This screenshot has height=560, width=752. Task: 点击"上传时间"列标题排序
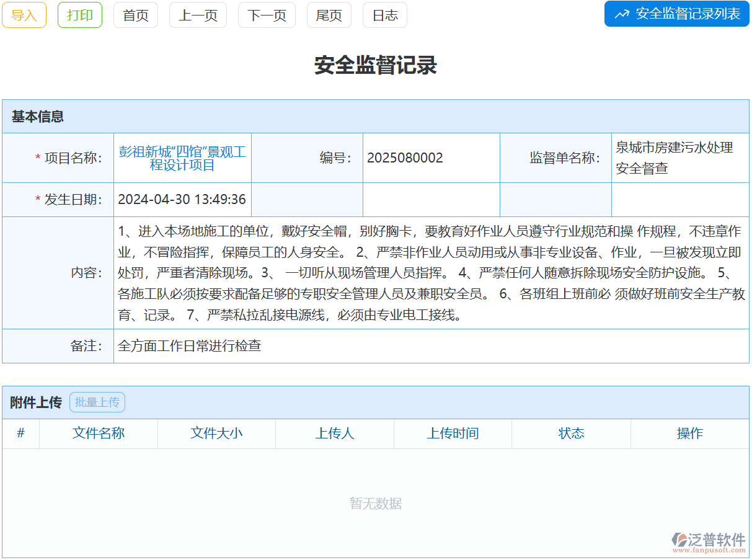click(453, 433)
